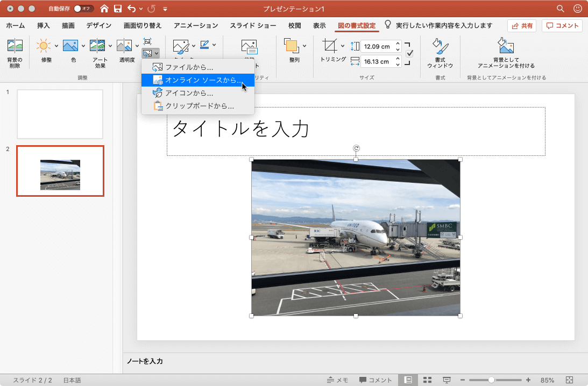The image size is (588, 386).
Task: Select 'ファイルから...' menu item
Action: coord(189,67)
